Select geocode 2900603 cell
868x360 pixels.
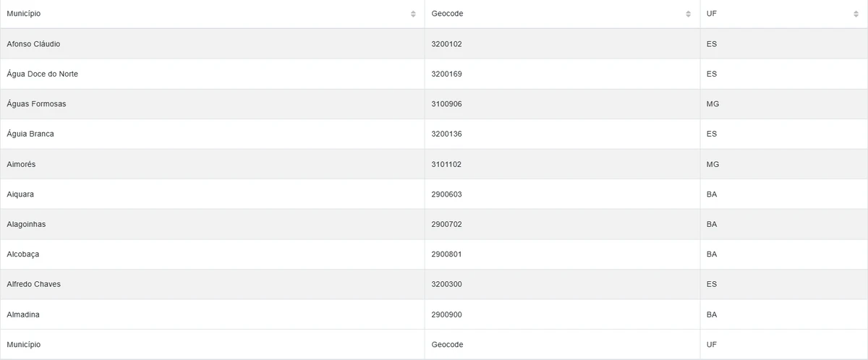coord(446,194)
